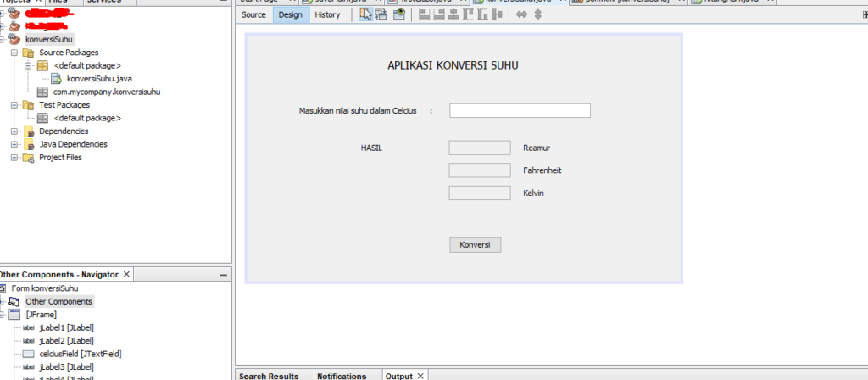Click the Dependencies folder icon
Screen dimensions: 868x380
click(29, 131)
